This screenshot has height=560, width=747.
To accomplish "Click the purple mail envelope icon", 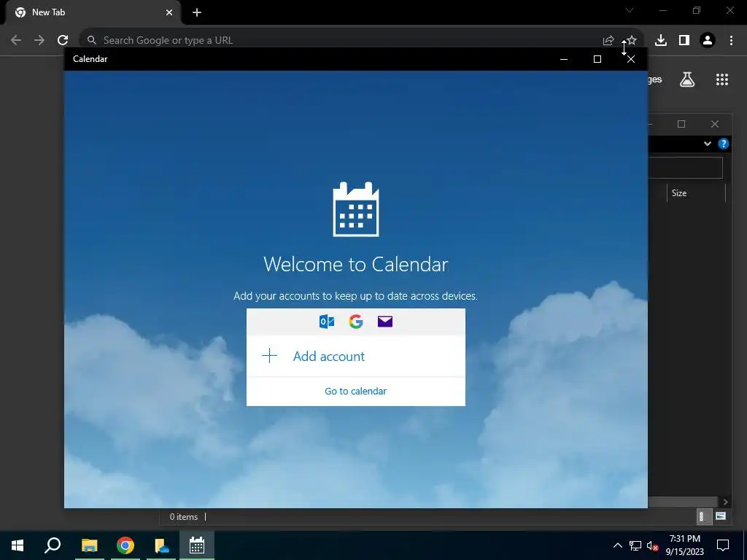I will [x=385, y=322].
